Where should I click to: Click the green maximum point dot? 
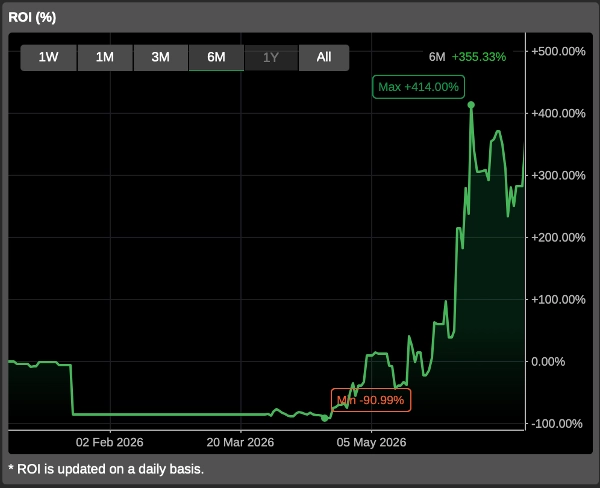[x=471, y=105]
